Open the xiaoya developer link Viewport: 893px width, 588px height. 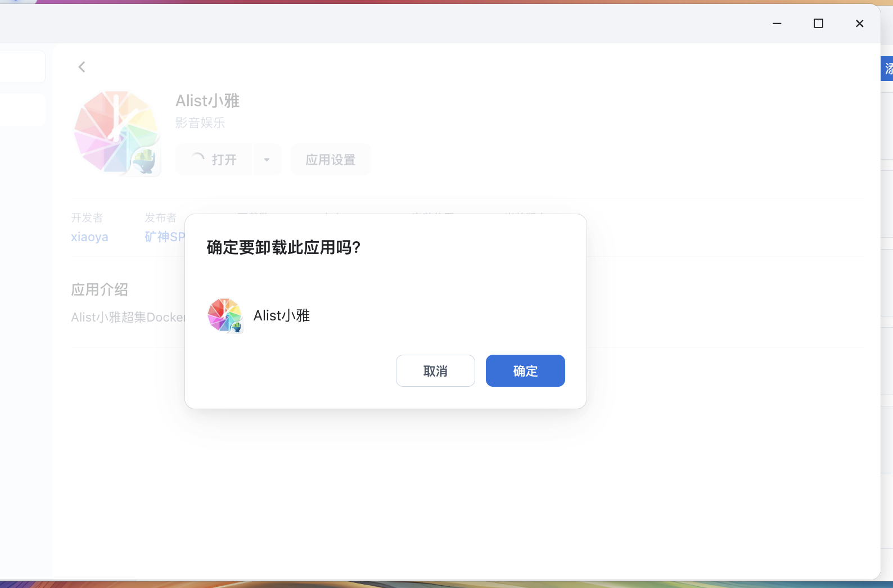89,237
